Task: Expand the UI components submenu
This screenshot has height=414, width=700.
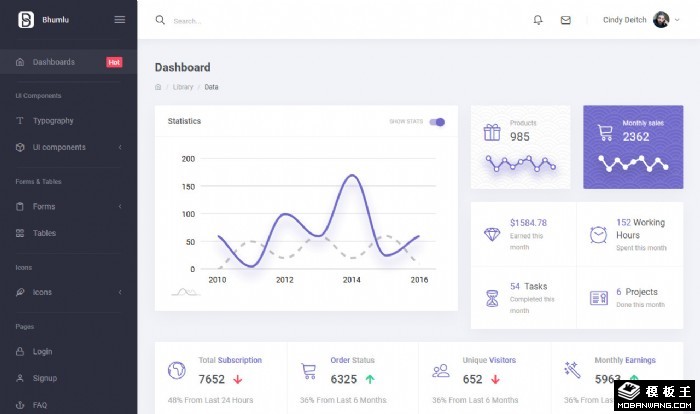Action: coord(120,148)
